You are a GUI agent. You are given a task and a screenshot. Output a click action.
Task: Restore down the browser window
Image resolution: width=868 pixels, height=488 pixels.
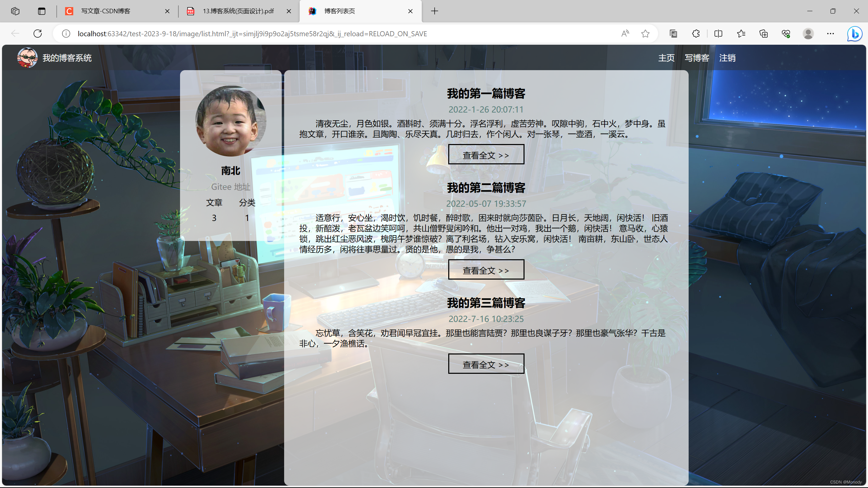pyautogui.click(x=833, y=11)
